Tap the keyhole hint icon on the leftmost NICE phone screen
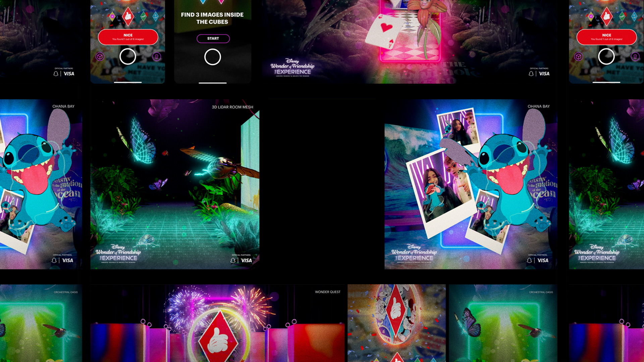644x362 pixels. point(157,57)
